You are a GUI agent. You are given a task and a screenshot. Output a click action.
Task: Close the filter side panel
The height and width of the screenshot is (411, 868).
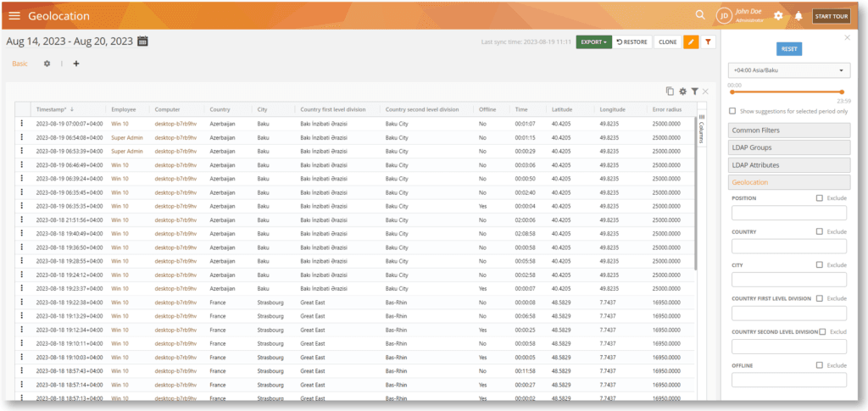pyautogui.click(x=847, y=37)
